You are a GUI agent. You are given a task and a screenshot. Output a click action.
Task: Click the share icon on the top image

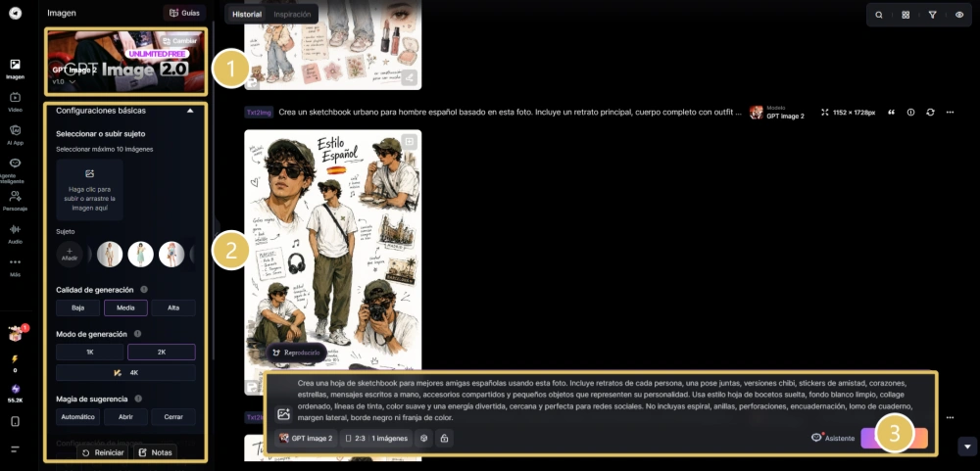410,78
